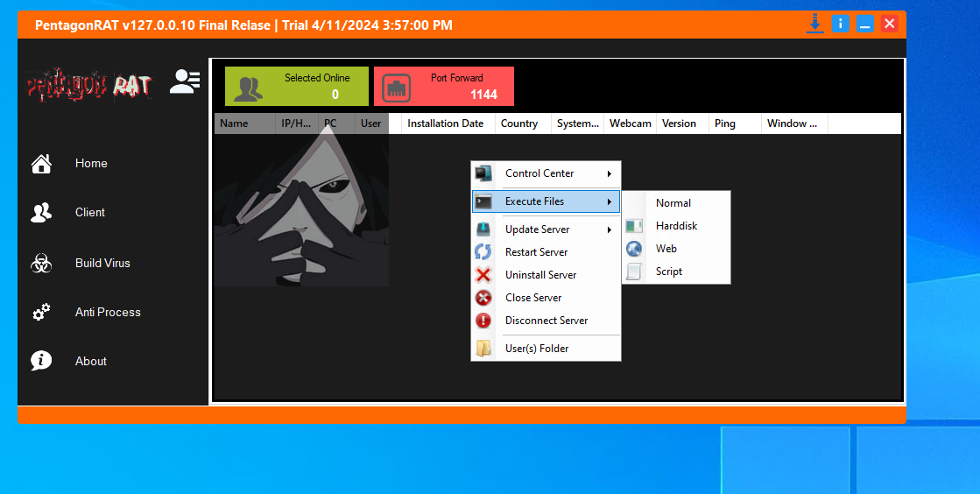This screenshot has width=980, height=494.
Task: Click the green Selected Online tile
Action: 296,86
